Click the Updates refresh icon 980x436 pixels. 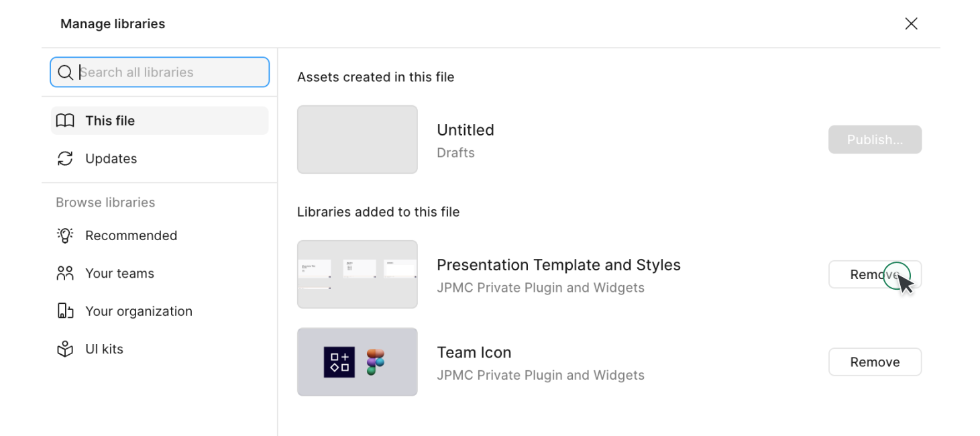(65, 158)
